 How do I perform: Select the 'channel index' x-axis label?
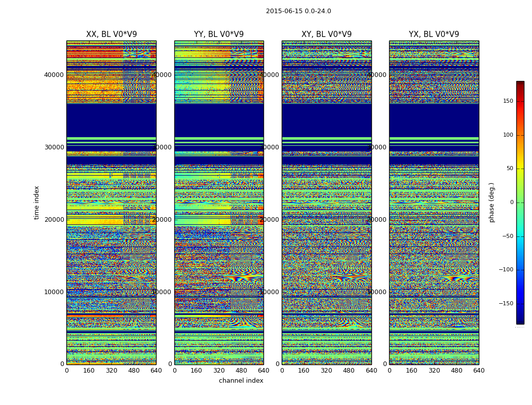coord(241,381)
